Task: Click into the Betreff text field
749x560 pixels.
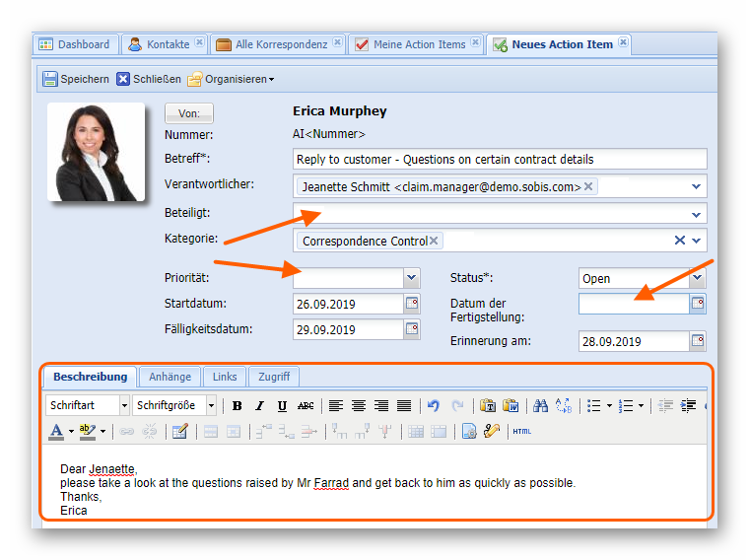Action: 500,159
